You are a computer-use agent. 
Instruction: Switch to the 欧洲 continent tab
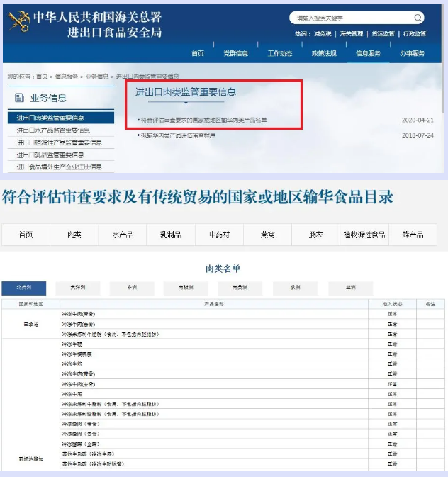click(x=295, y=288)
